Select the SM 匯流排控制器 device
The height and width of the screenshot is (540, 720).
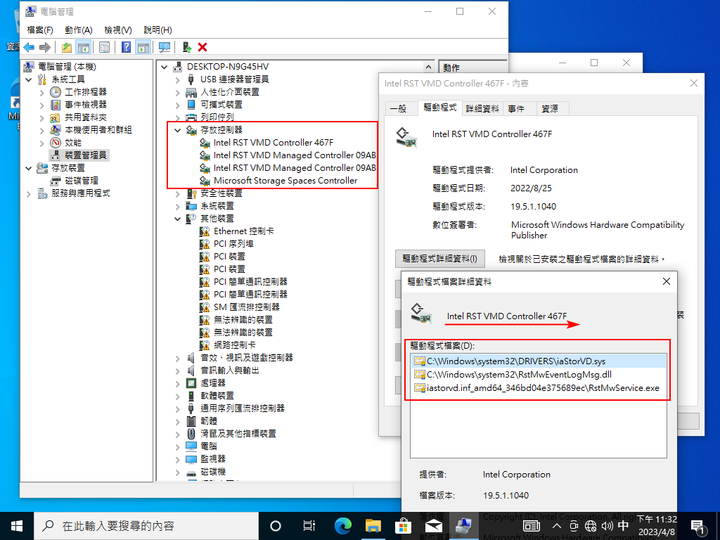coord(246,307)
